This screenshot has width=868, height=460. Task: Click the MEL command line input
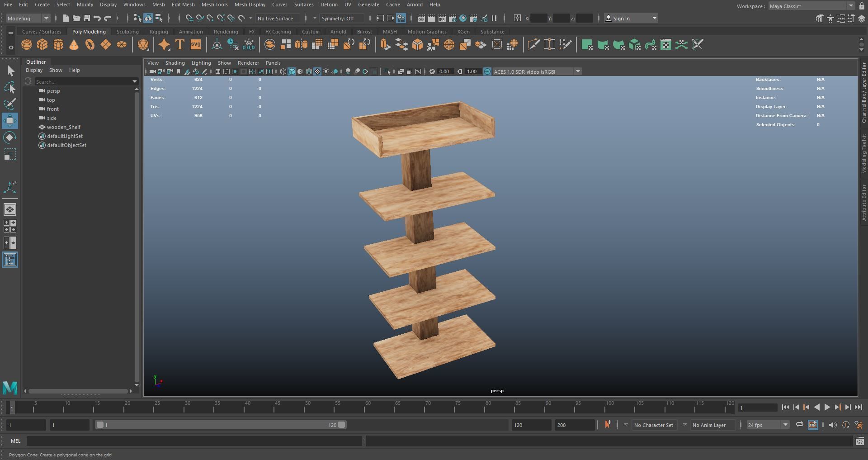pyautogui.click(x=194, y=441)
